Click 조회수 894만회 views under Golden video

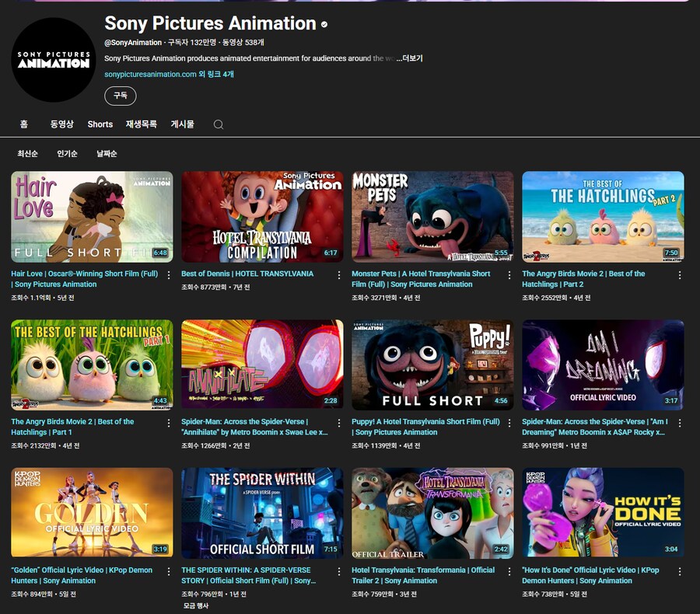click(x=32, y=594)
